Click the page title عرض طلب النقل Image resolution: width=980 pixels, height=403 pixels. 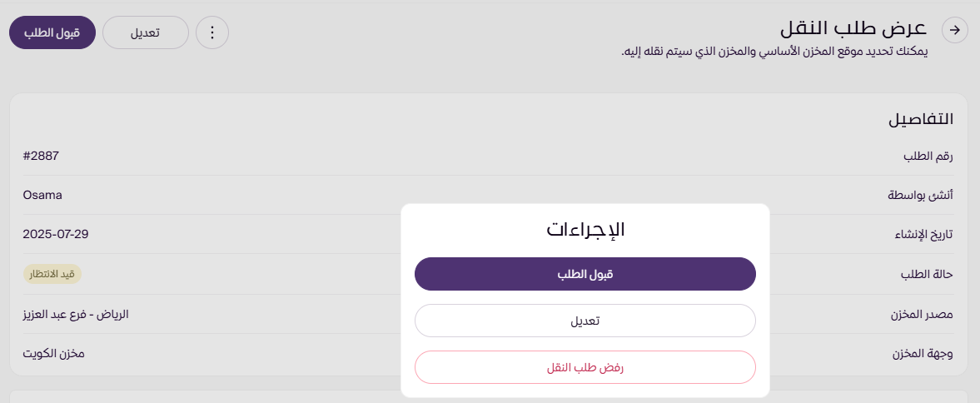pyautogui.click(x=853, y=29)
